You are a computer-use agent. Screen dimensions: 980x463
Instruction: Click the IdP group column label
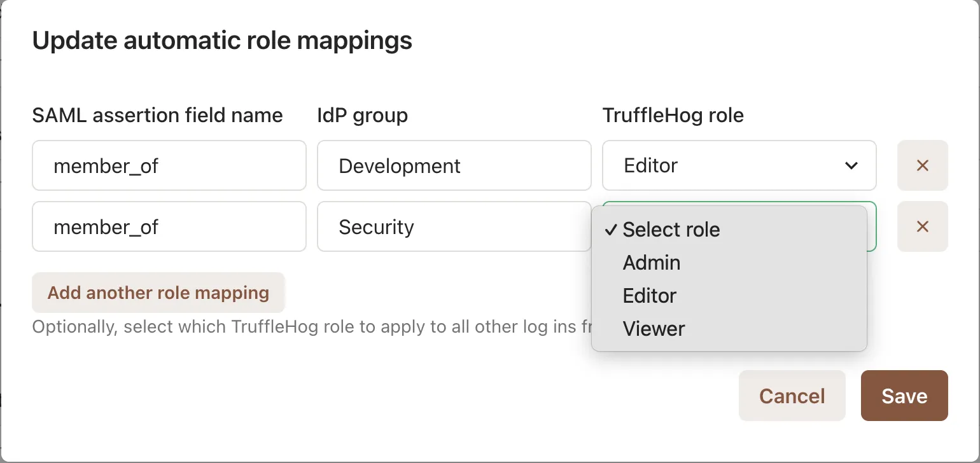pos(363,115)
